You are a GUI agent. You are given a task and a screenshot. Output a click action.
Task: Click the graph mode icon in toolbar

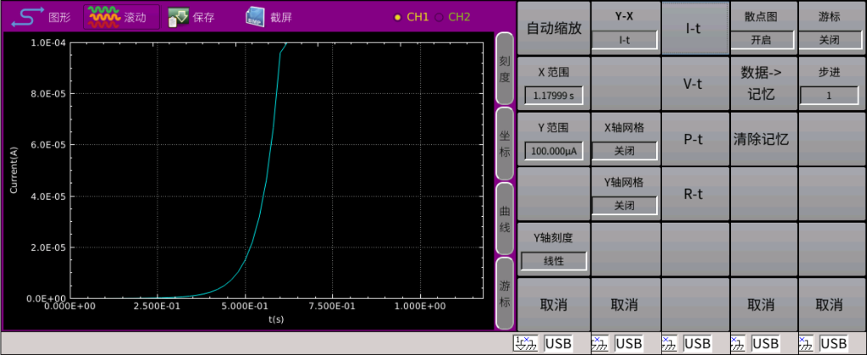click(x=27, y=17)
